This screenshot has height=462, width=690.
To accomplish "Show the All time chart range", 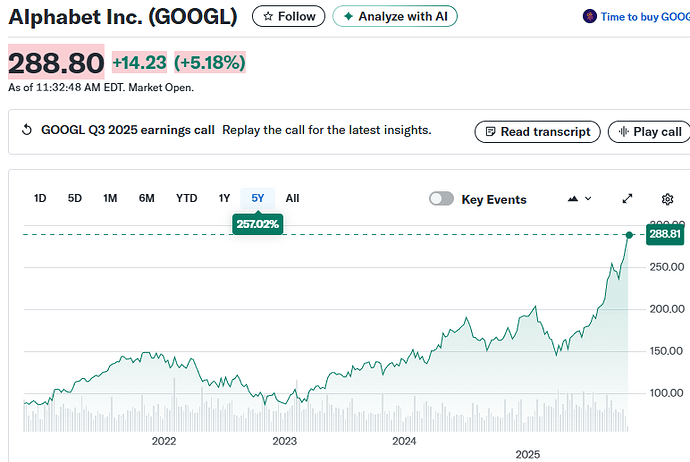I will 292,198.
